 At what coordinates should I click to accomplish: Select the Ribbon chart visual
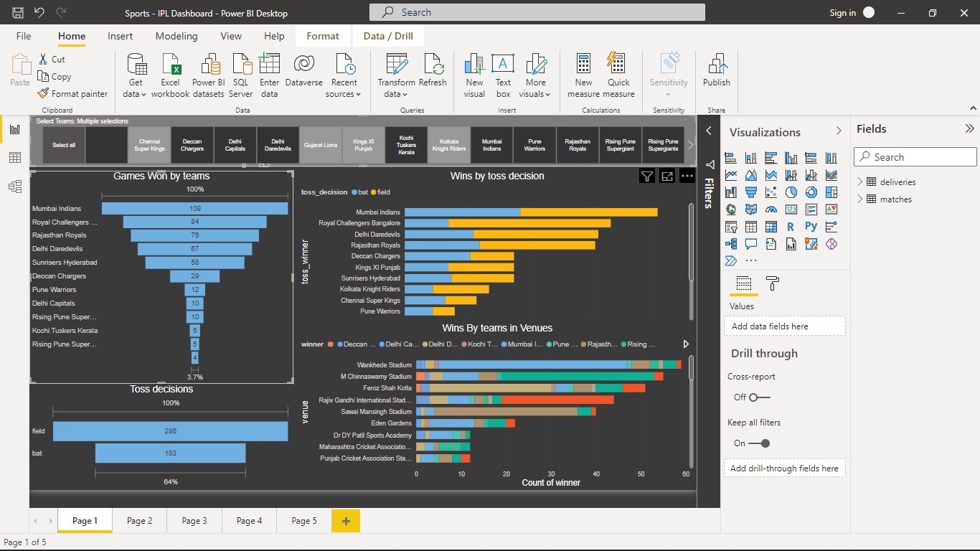tap(831, 175)
